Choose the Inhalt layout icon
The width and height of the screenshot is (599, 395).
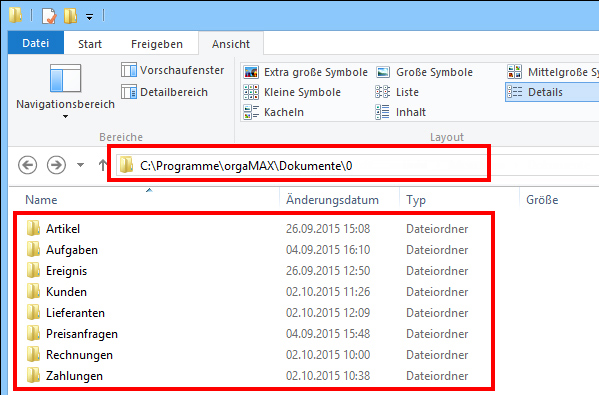tap(383, 112)
